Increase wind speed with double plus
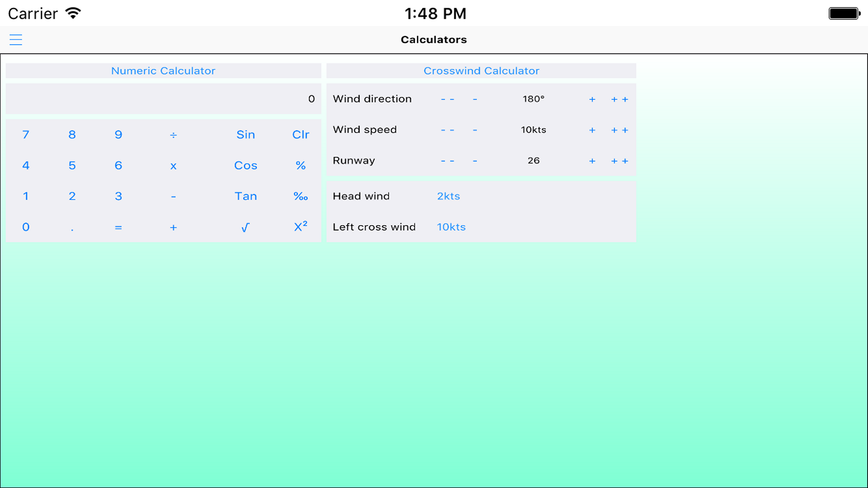Screen dimensions: 868x488 pos(620,130)
